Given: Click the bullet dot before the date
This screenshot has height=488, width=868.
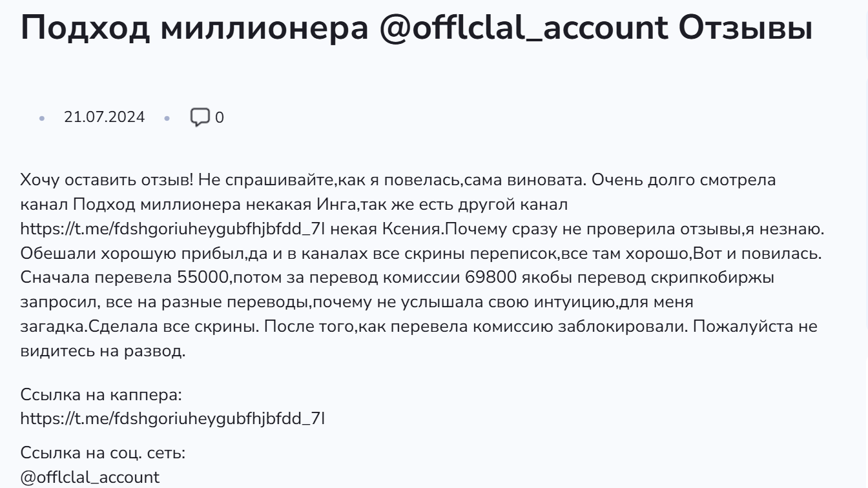Looking at the screenshot, I should tap(43, 118).
